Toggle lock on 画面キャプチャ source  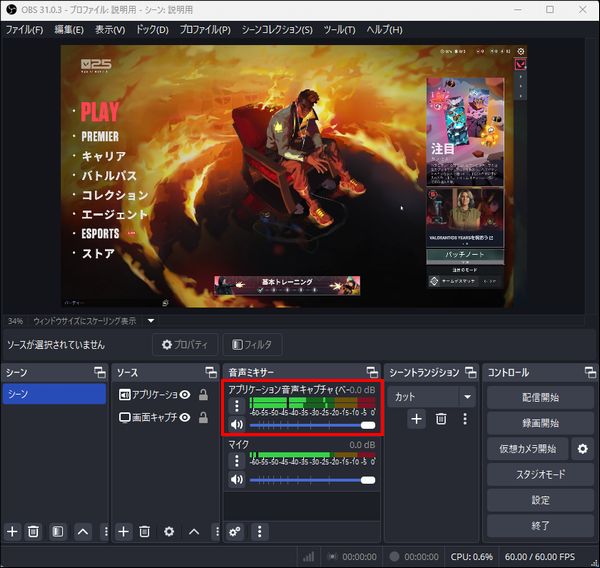(x=203, y=417)
